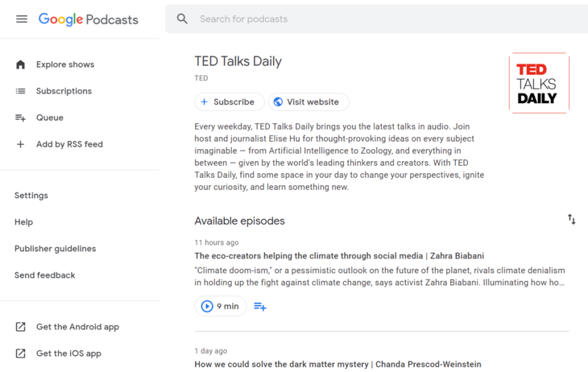Click the "1 day ago" timestamp
Viewport: 588px width, 372px height.
211,351
